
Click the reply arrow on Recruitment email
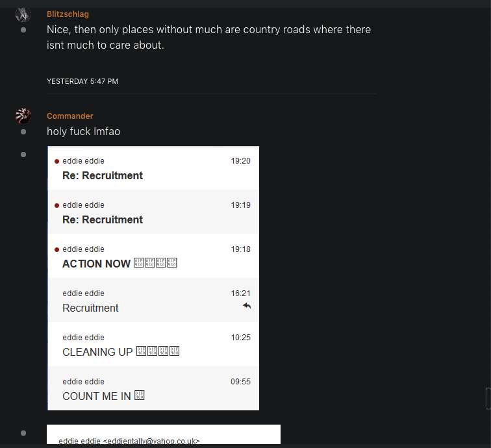pyautogui.click(x=247, y=306)
